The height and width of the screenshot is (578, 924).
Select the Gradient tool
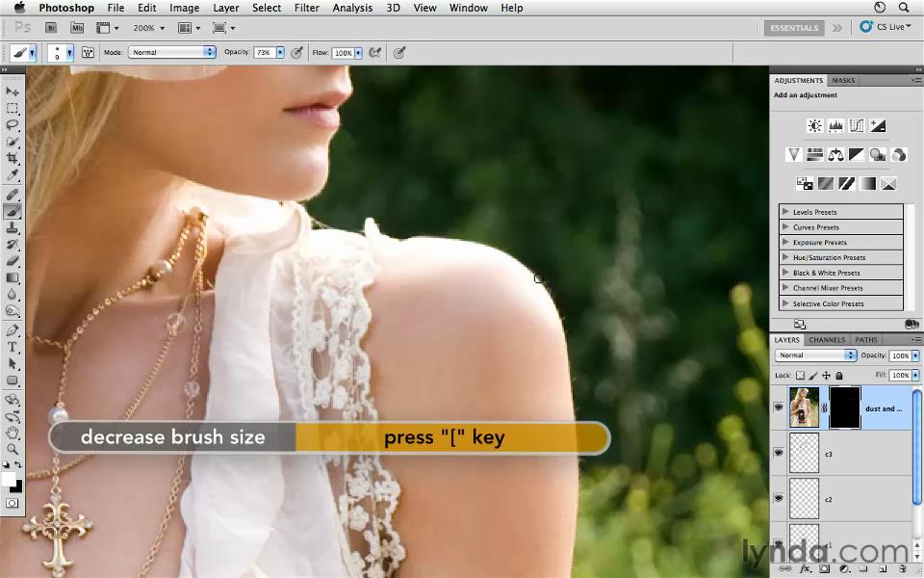(13, 277)
